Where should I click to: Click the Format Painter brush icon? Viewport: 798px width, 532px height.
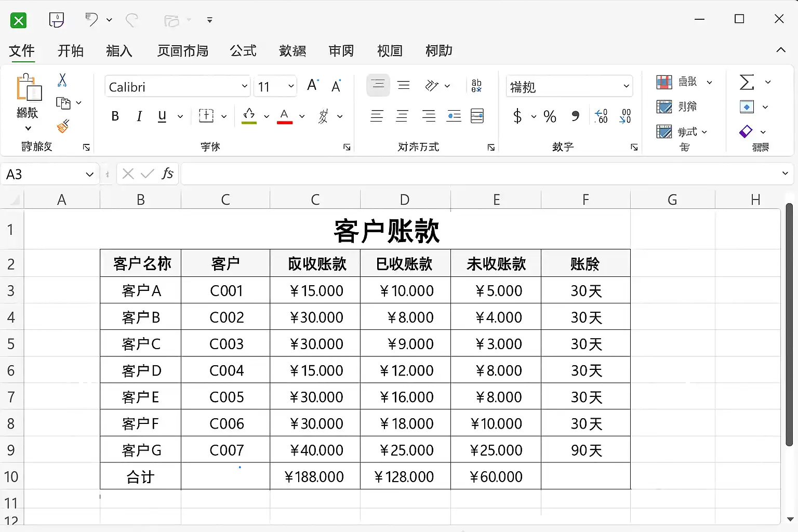click(63, 126)
